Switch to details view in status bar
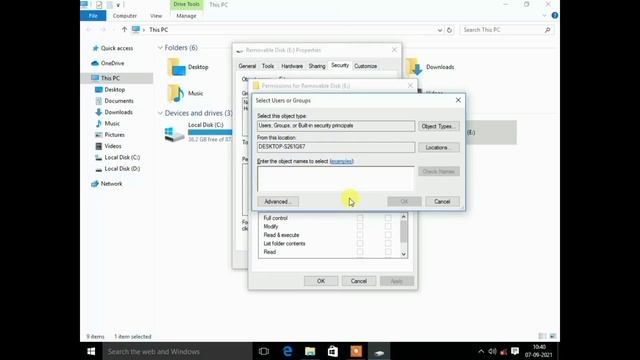This screenshot has height=360, width=640. click(x=542, y=336)
